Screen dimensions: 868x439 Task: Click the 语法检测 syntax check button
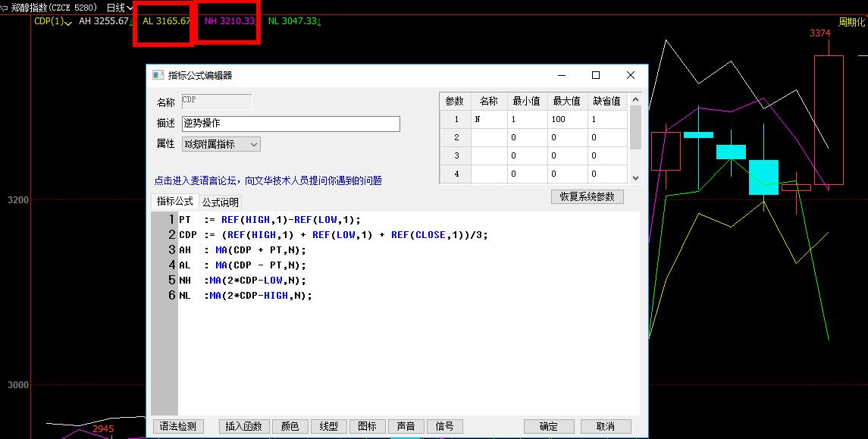[178, 426]
